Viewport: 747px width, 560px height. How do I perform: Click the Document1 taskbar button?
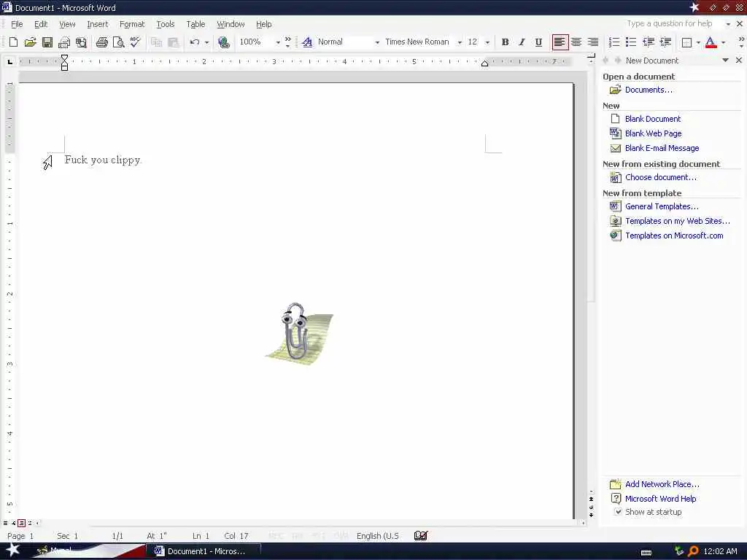[204, 551]
